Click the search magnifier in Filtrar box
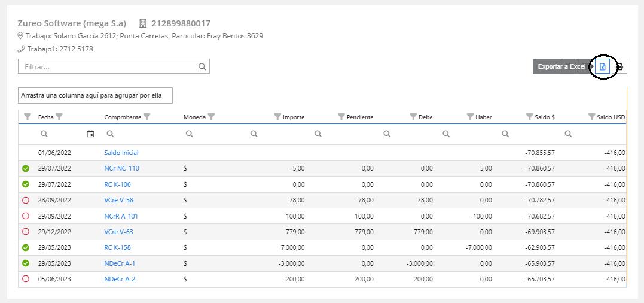 coord(202,66)
